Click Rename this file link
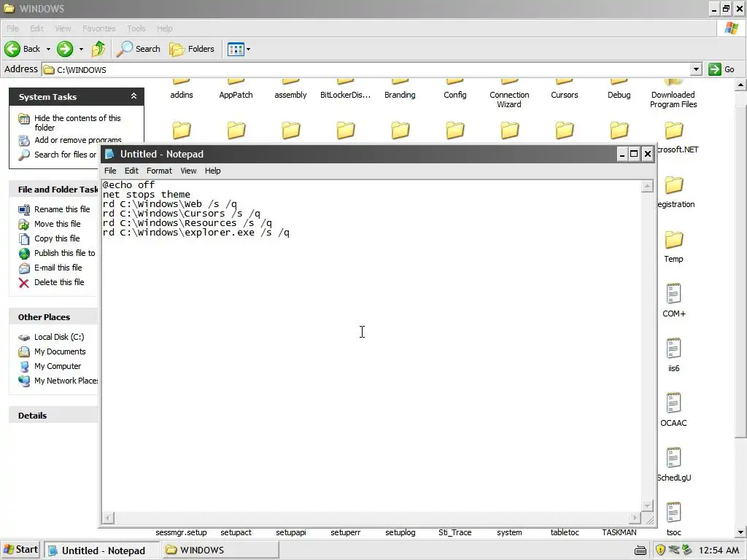747x560 pixels. tap(62, 209)
